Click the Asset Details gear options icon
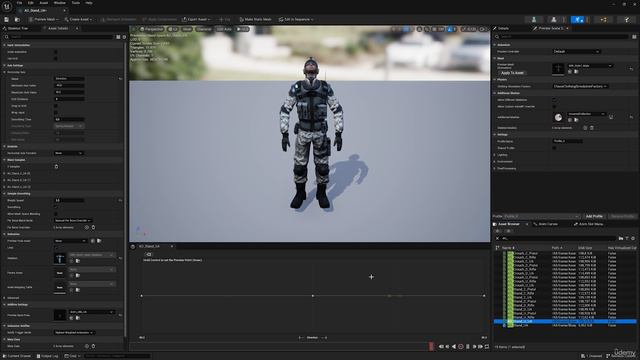 [x=124, y=37]
